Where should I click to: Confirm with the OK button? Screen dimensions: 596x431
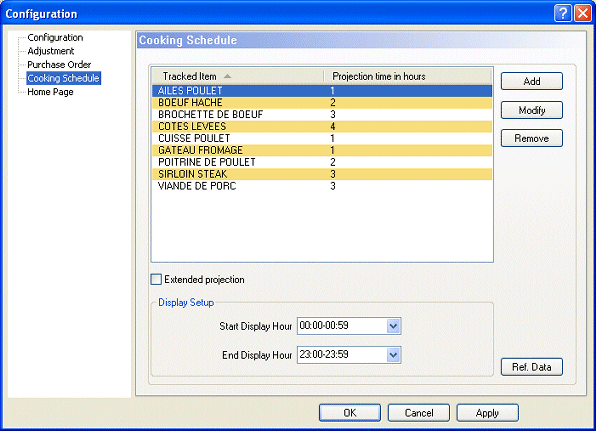350,413
